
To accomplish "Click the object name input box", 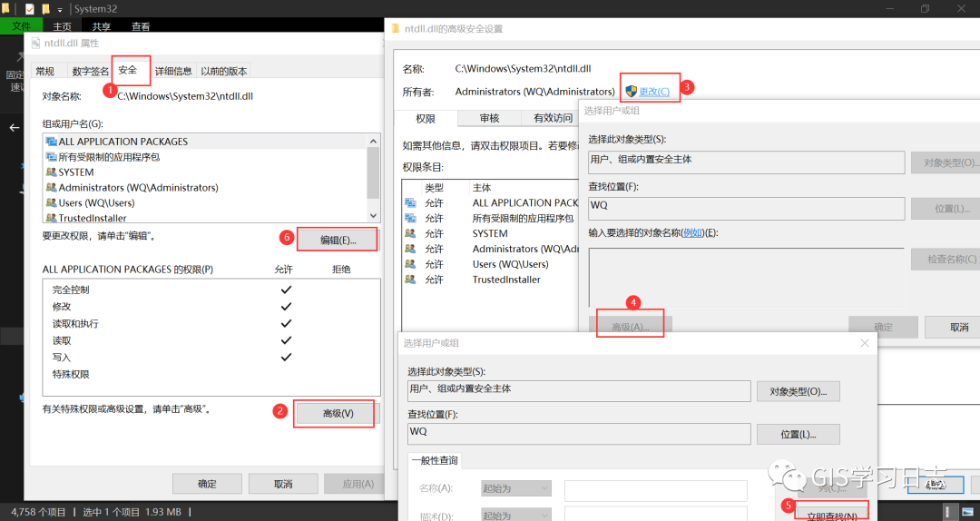I will pyautogui.click(x=746, y=277).
